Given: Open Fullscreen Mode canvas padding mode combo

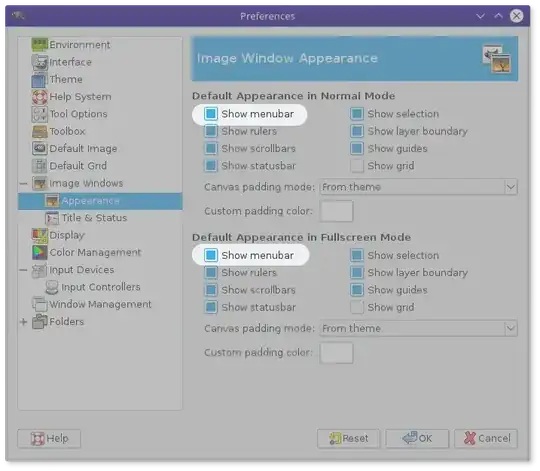Looking at the screenshot, I should pos(418,328).
